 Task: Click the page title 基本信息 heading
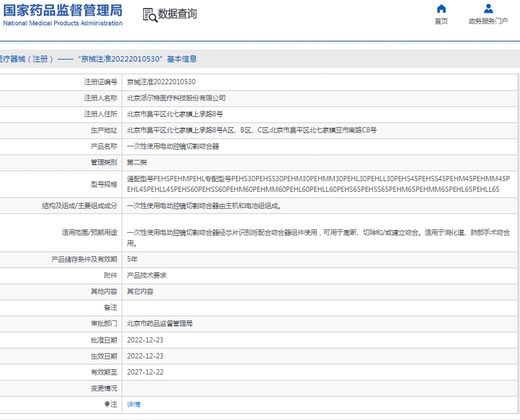coord(182,59)
